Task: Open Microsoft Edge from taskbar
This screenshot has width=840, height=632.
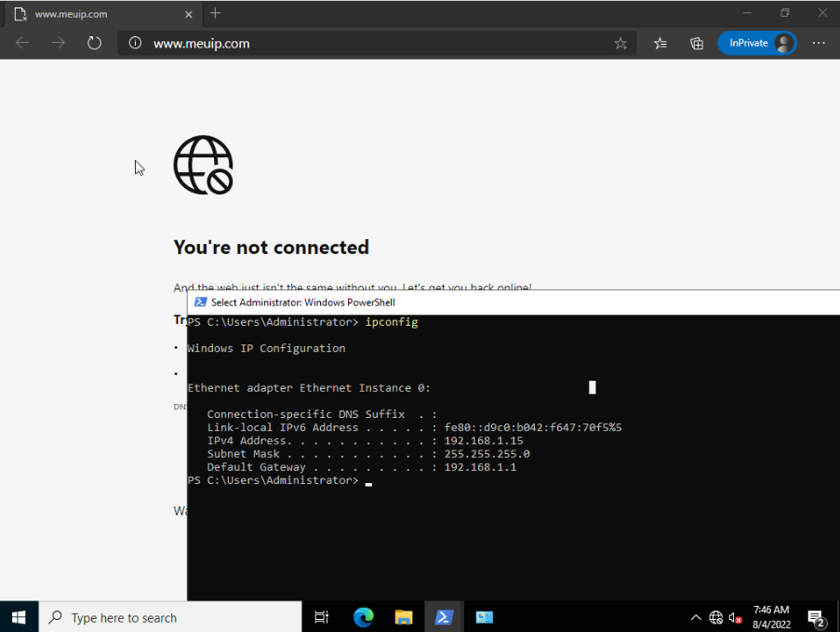Action: [363, 617]
